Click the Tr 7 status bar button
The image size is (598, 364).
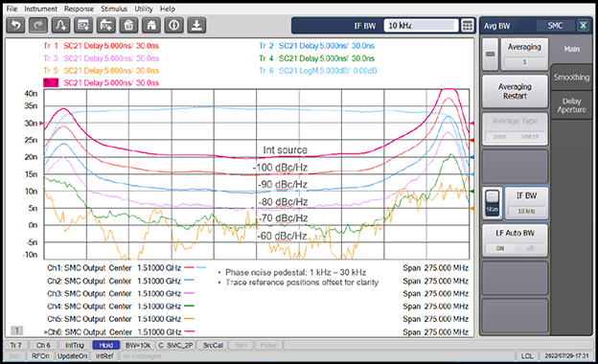click(15, 346)
